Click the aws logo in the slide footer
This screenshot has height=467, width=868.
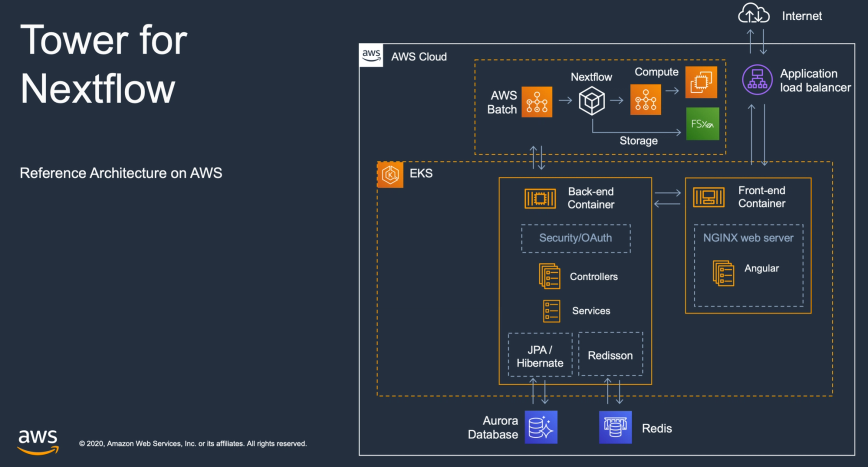coord(38,441)
